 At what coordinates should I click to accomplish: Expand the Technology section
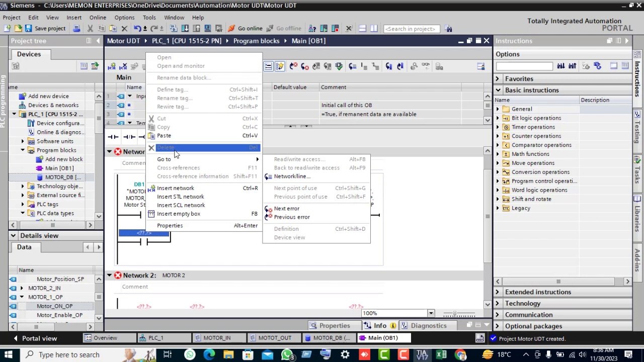coord(498,304)
